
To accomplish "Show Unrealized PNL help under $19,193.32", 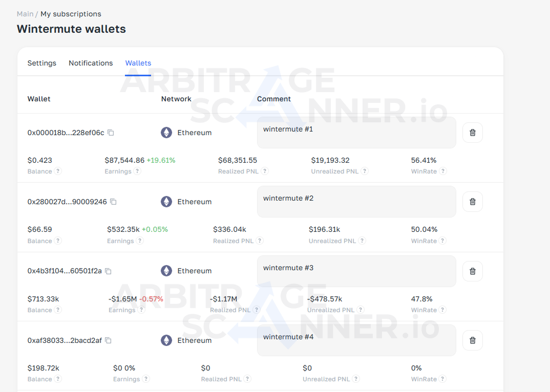I will (x=365, y=171).
